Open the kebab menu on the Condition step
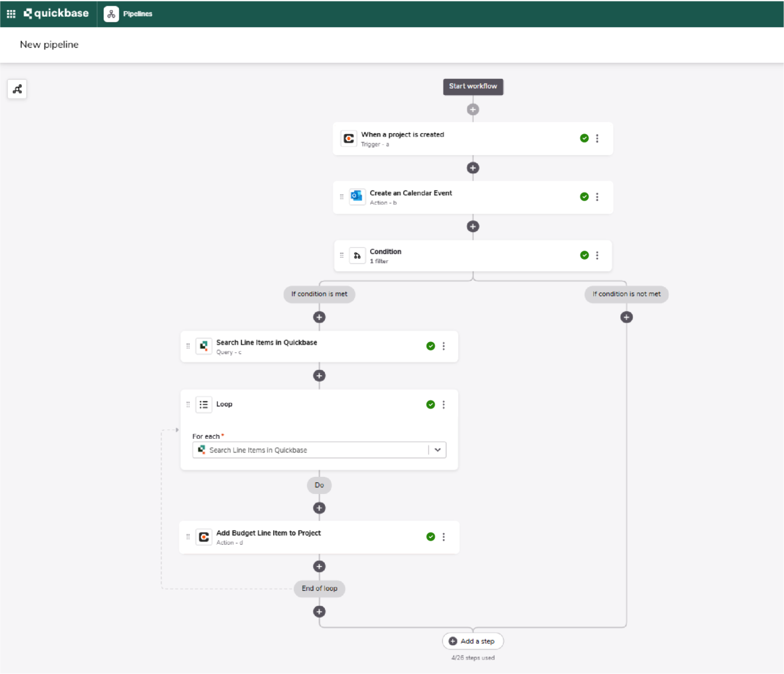This screenshot has height=674, width=784. [598, 255]
